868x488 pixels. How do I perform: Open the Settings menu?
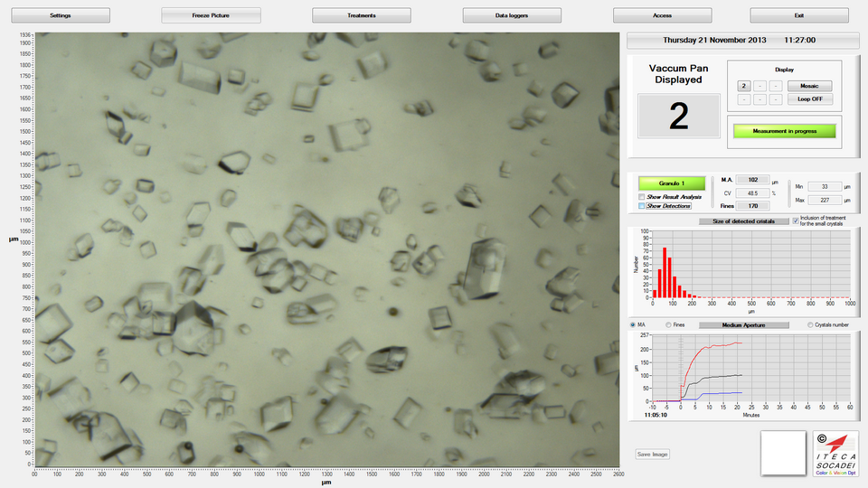click(61, 15)
